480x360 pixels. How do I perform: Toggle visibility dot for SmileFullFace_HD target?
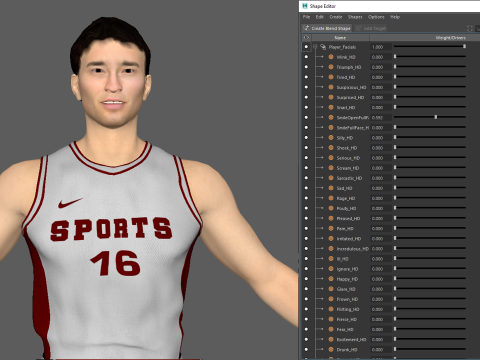306,128
